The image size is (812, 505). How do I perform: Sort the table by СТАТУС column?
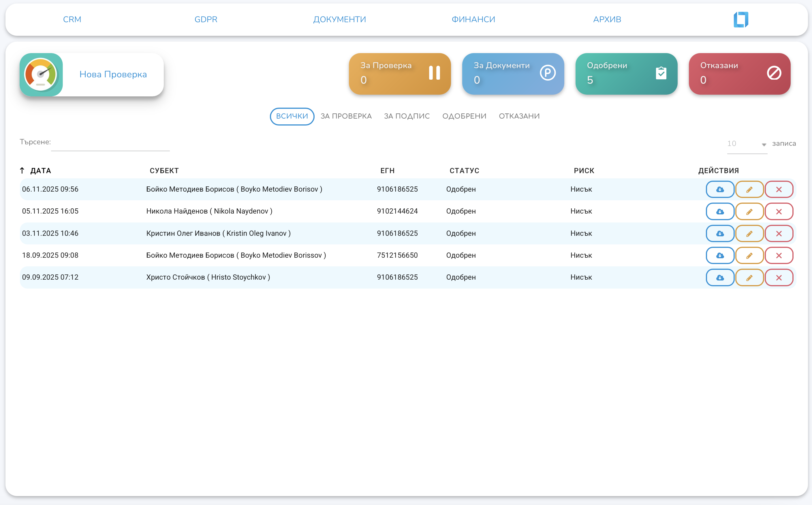point(464,171)
